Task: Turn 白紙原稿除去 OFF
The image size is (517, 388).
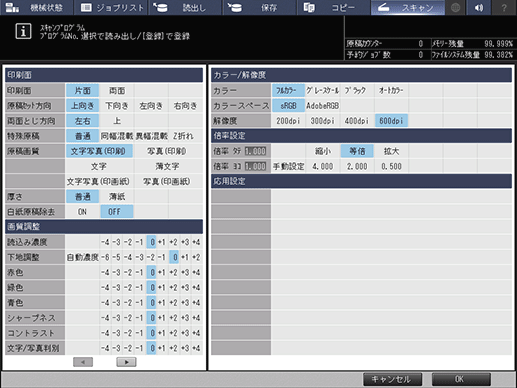Action: pyautogui.click(x=117, y=212)
